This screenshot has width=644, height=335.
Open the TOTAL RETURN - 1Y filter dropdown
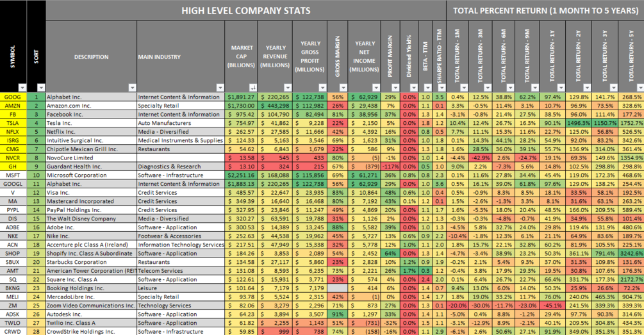pos(561,88)
